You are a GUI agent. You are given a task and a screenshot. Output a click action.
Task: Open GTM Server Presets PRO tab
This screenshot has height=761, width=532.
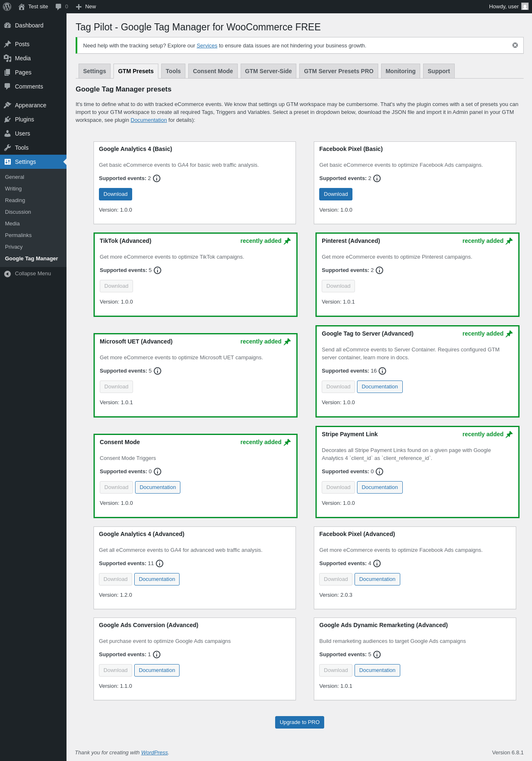[339, 71]
